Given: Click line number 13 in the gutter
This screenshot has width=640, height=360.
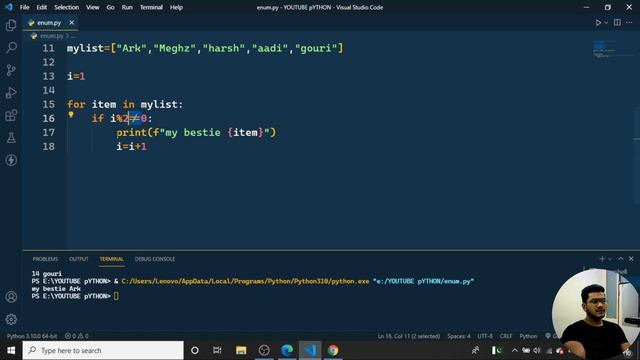Looking at the screenshot, I should (48, 76).
